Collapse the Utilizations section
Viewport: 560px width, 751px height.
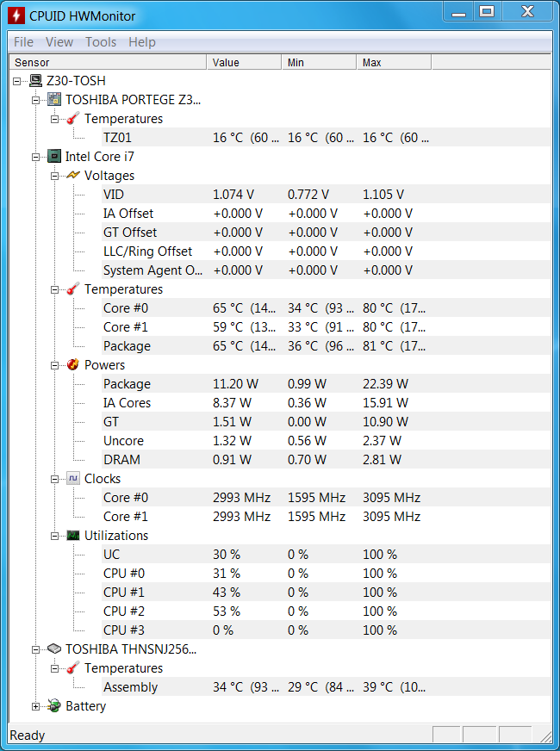click(x=54, y=536)
